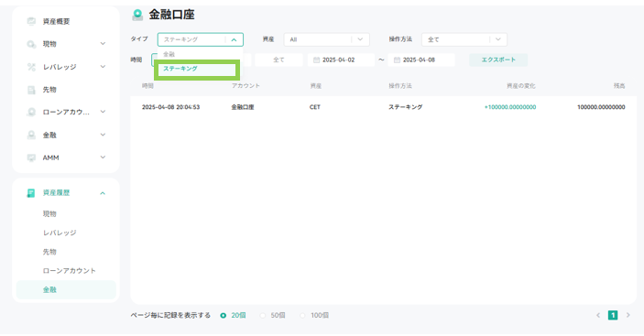This screenshot has width=644, height=336.
Task: Open the 資産概要 sidebar icon
Action: point(31,21)
